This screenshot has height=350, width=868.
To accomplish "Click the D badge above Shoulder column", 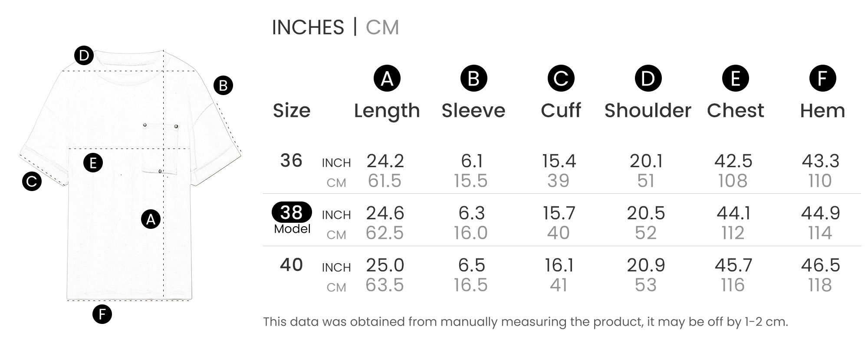I will 648,79.
